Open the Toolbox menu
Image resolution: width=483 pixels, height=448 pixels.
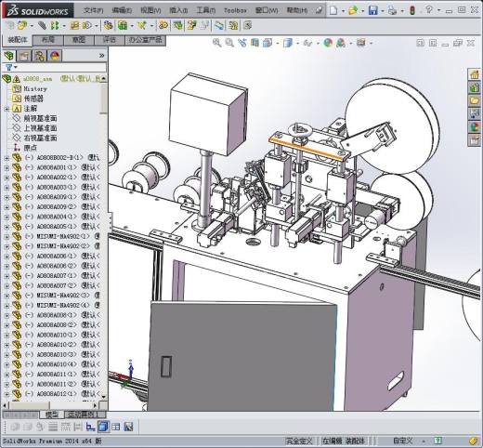[235, 10]
